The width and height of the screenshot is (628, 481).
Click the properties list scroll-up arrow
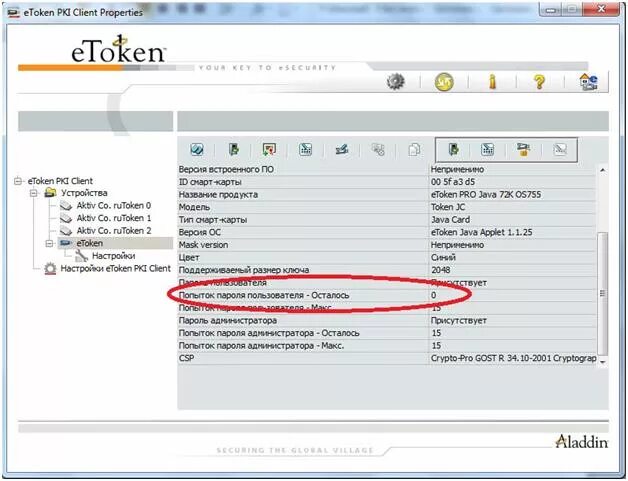[x=602, y=170]
